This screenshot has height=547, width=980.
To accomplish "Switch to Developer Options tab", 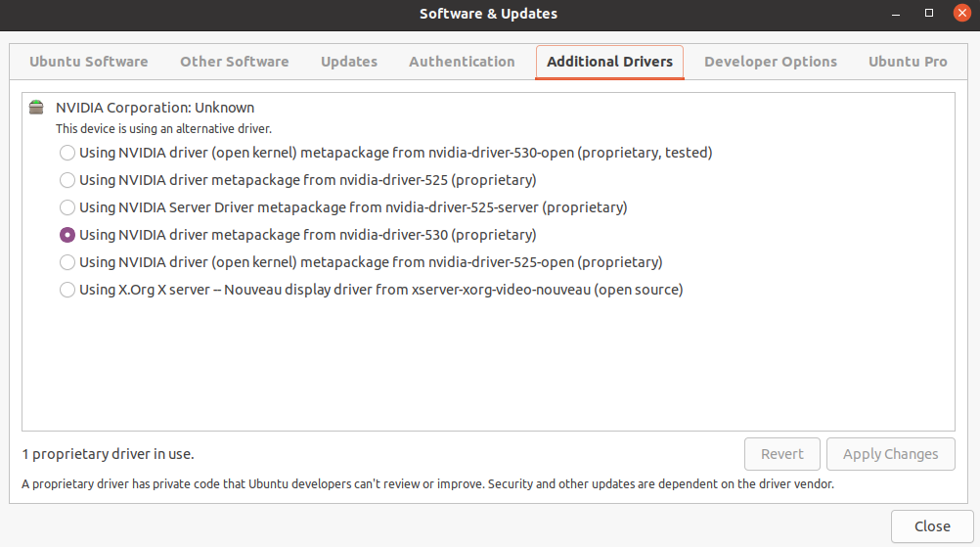I will [x=770, y=62].
